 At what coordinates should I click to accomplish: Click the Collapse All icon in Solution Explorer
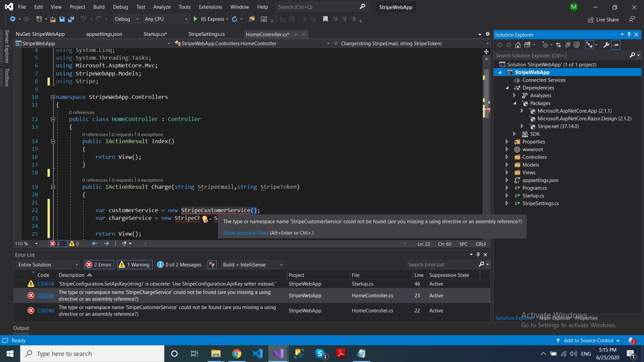coord(568,45)
